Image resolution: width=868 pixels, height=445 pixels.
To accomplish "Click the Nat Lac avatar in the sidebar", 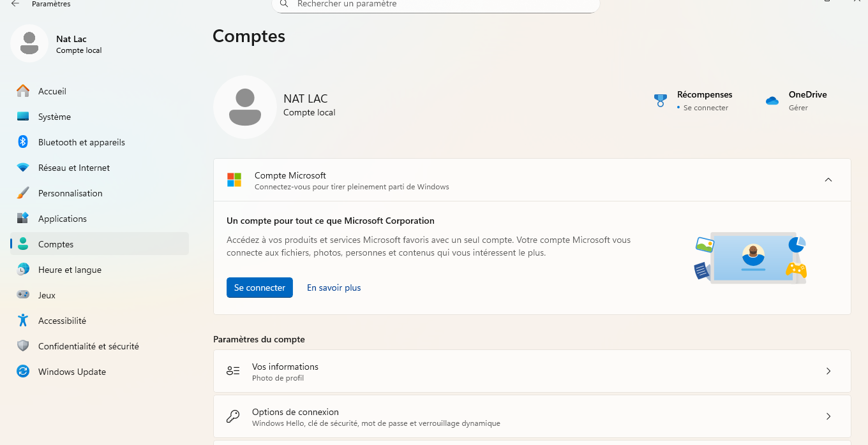I will click(x=29, y=43).
